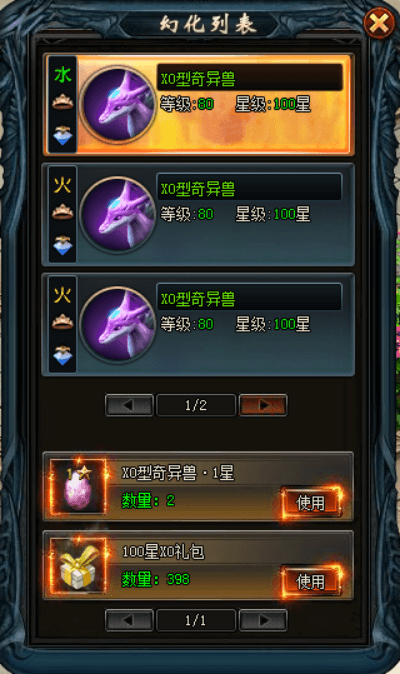Click the blue gem icon in the first row
The width and height of the screenshot is (400, 674).
click(63, 135)
